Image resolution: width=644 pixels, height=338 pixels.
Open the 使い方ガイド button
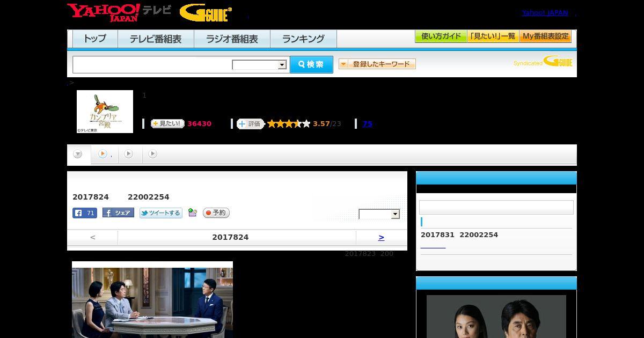tap(441, 36)
